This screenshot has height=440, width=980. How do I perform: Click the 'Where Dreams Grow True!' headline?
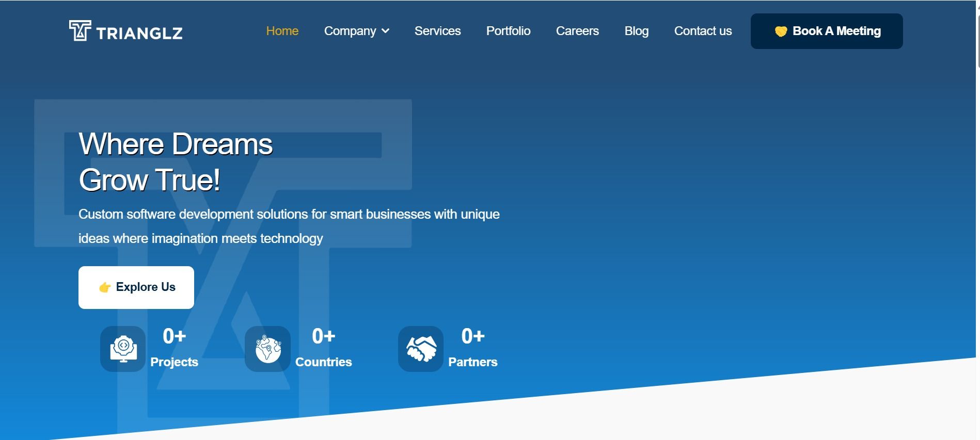(176, 161)
